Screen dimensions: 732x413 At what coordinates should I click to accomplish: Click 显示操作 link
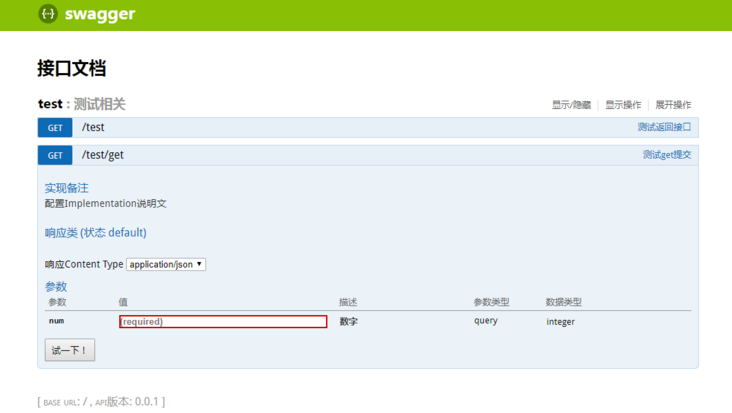pos(623,105)
